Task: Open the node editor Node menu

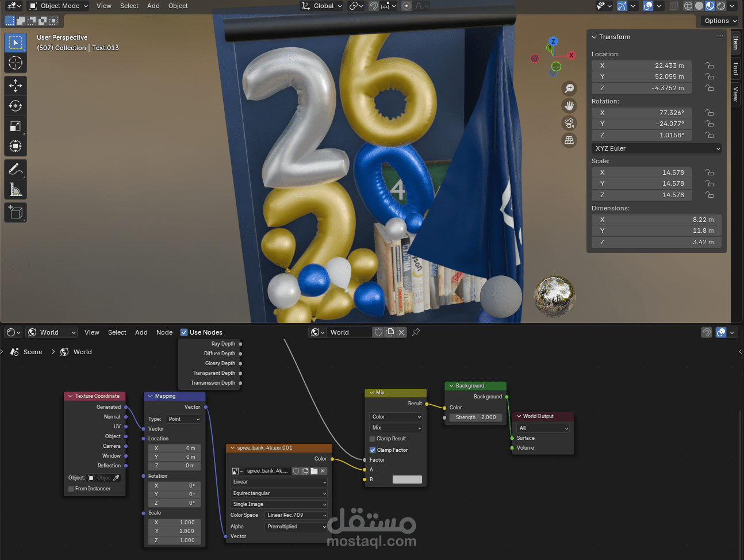Action: click(164, 332)
